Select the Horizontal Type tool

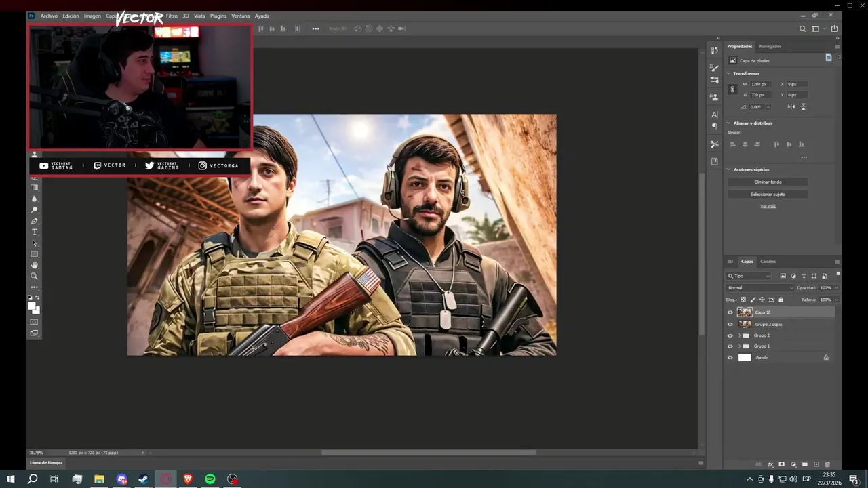[34, 232]
